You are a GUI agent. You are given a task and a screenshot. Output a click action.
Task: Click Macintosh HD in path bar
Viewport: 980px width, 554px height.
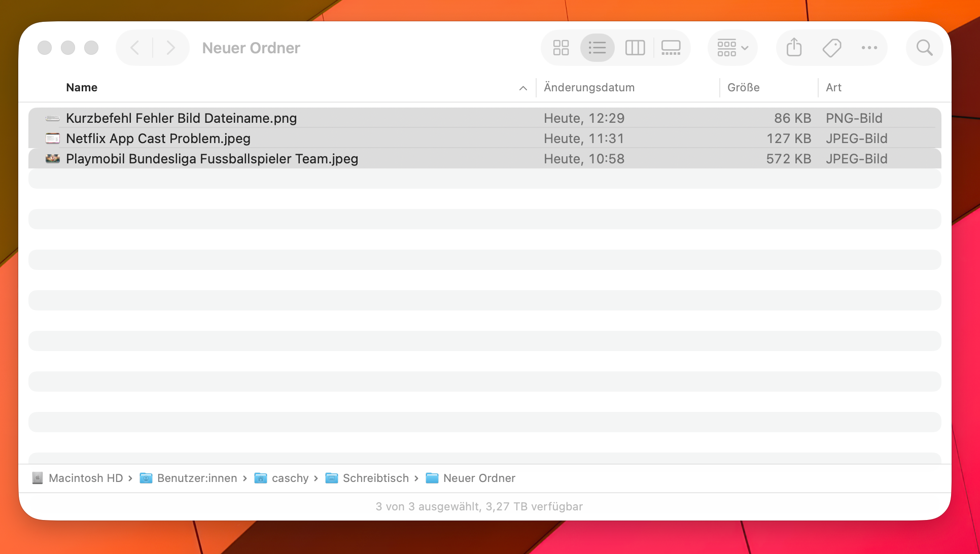tap(85, 478)
